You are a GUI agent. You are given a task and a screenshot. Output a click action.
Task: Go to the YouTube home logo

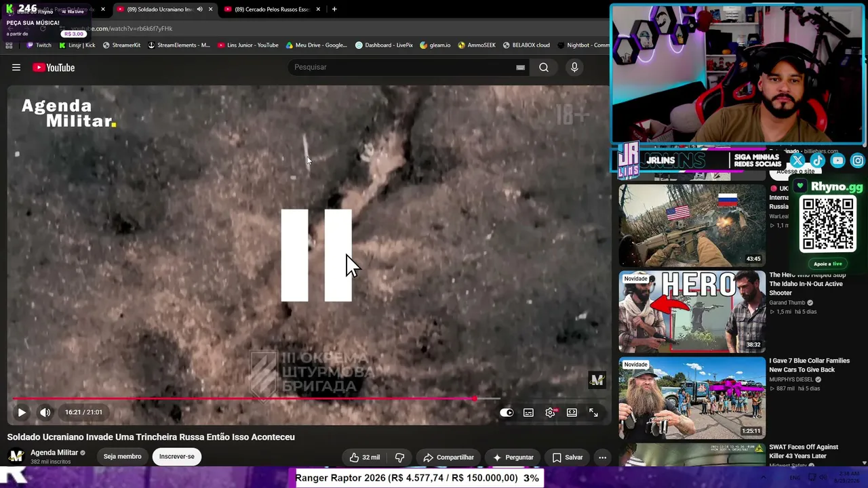54,67
